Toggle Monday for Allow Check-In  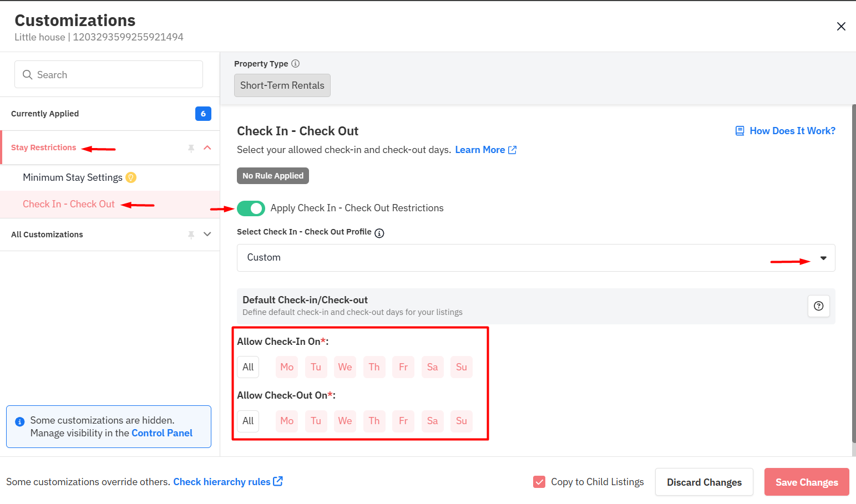[287, 367]
